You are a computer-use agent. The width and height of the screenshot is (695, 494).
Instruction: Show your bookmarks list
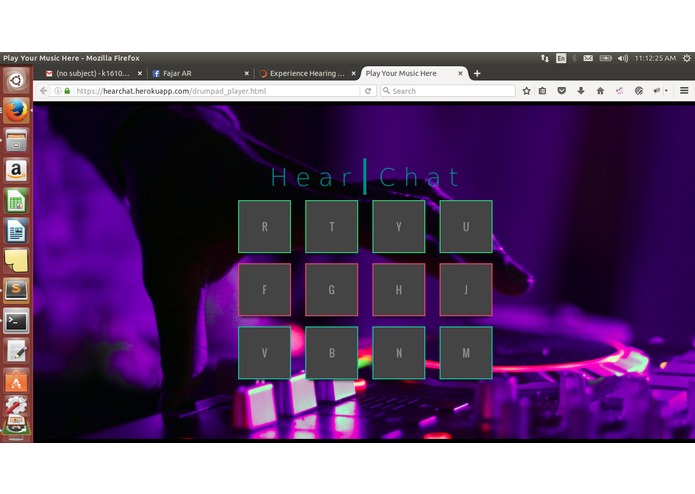[543, 91]
